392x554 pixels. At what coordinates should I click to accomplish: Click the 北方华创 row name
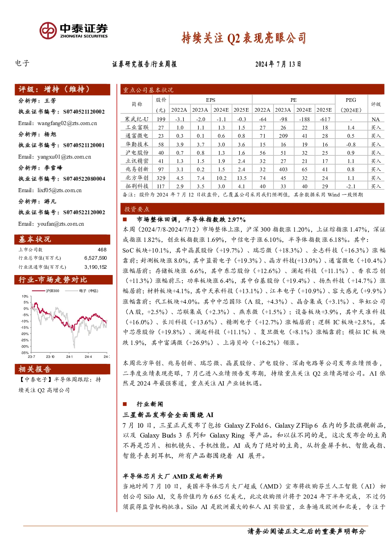coord(137,178)
